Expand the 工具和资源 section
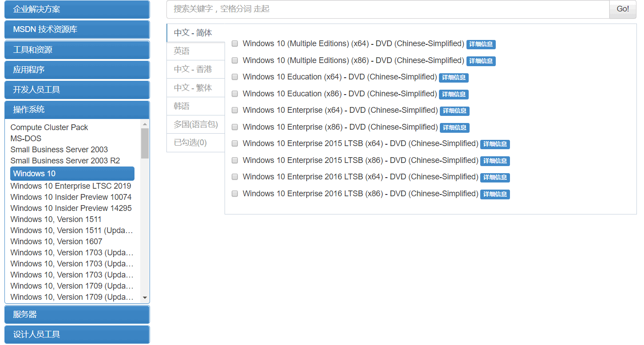The width and height of the screenshot is (644, 345). point(77,50)
